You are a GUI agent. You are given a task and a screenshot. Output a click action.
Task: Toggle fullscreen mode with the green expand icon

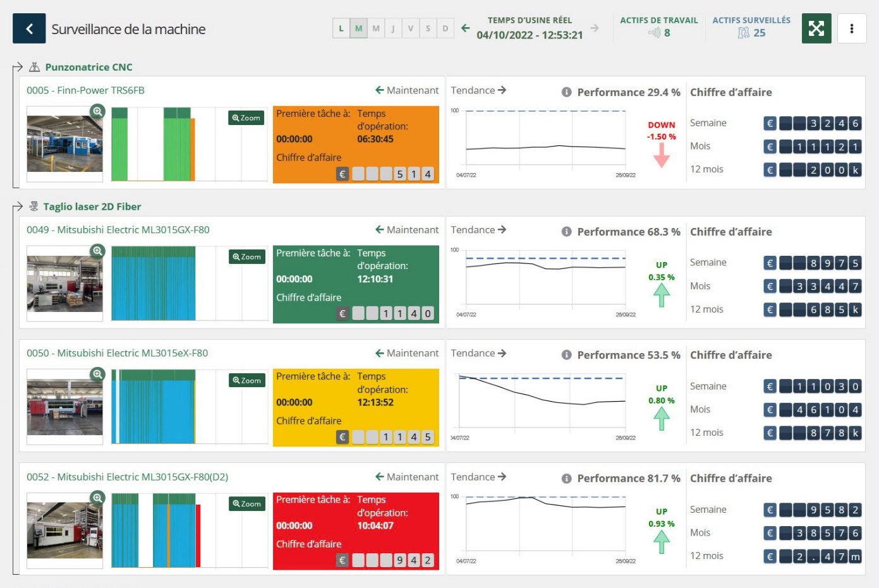click(x=817, y=28)
